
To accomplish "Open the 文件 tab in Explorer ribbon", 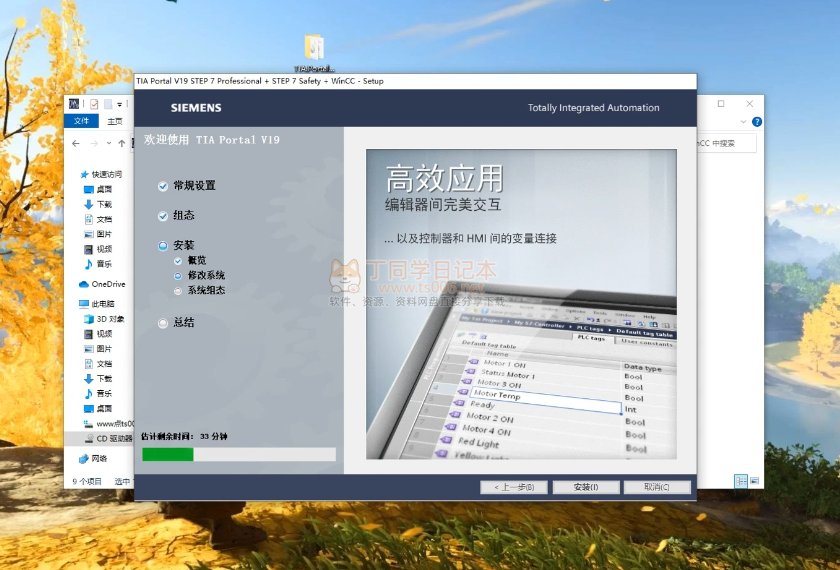I will click(x=81, y=121).
